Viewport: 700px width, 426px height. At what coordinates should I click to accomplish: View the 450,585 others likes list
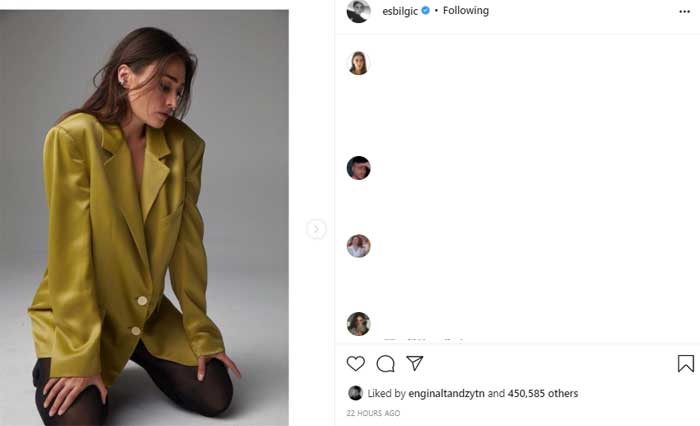click(542, 393)
